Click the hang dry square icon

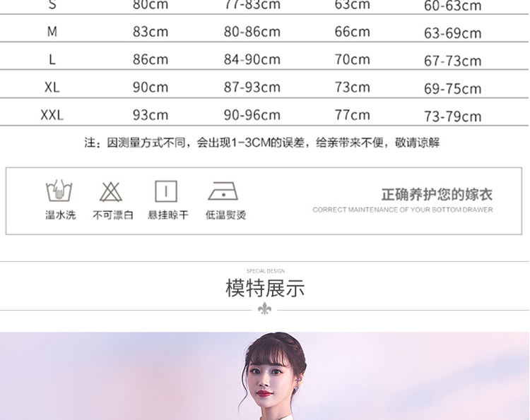pos(166,191)
